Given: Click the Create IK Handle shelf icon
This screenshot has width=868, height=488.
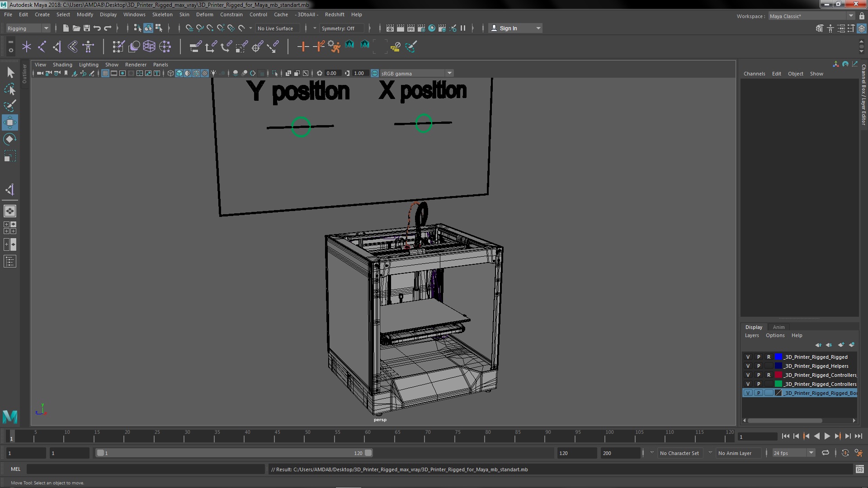Looking at the screenshot, I should pyautogui.click(x=57, y=47).
